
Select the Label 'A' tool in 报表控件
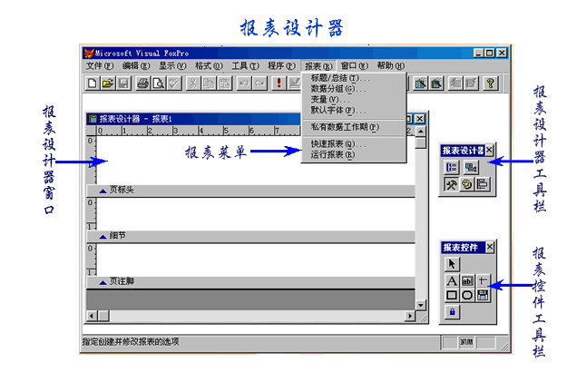[x=452, y=281]
